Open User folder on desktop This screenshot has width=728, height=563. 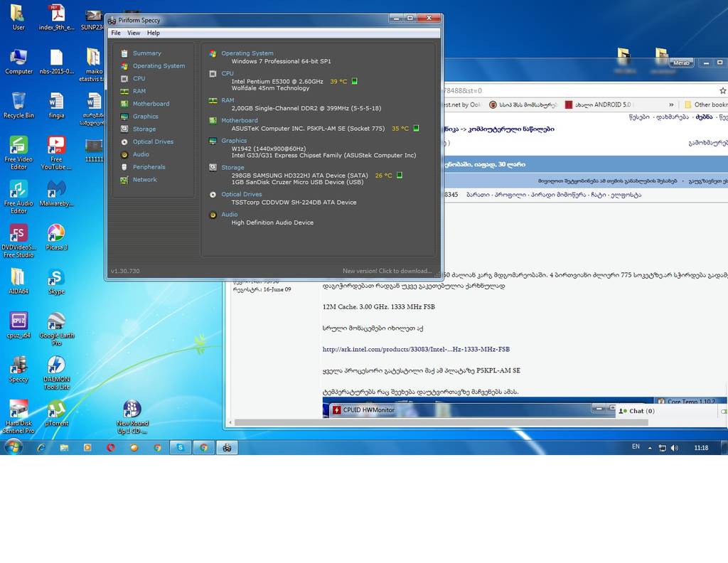tap(18, 18)
